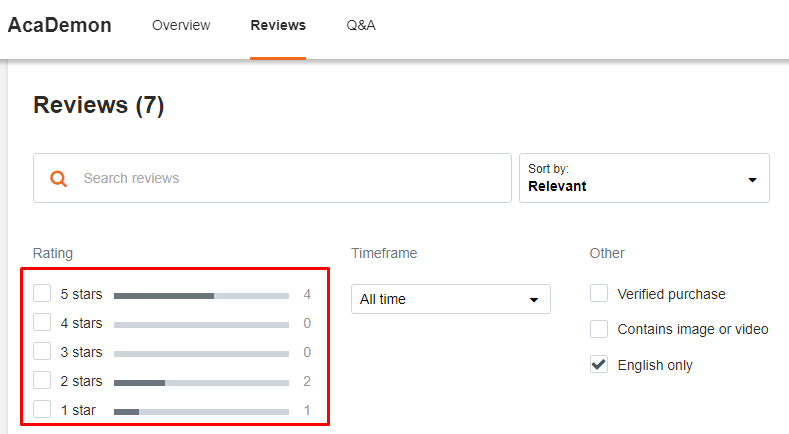Click the 4 stars rating bar
Viewport: 789px width, 434px height.
(201, 325)
